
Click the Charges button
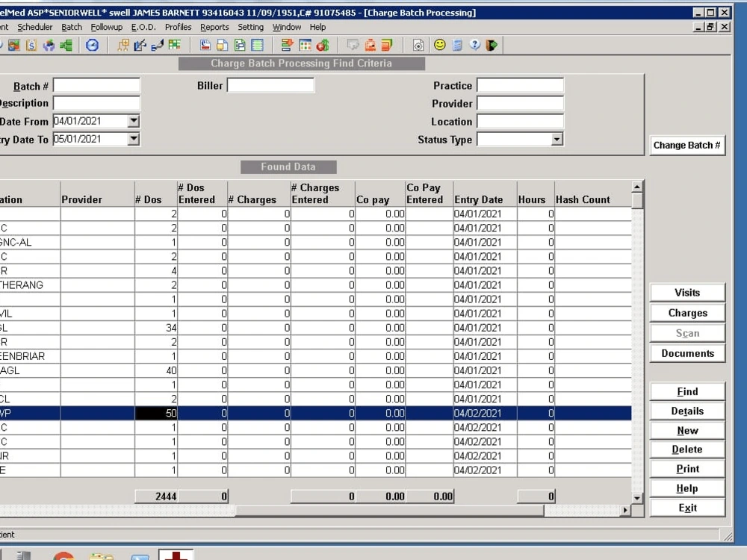click(x=687, y=313)
